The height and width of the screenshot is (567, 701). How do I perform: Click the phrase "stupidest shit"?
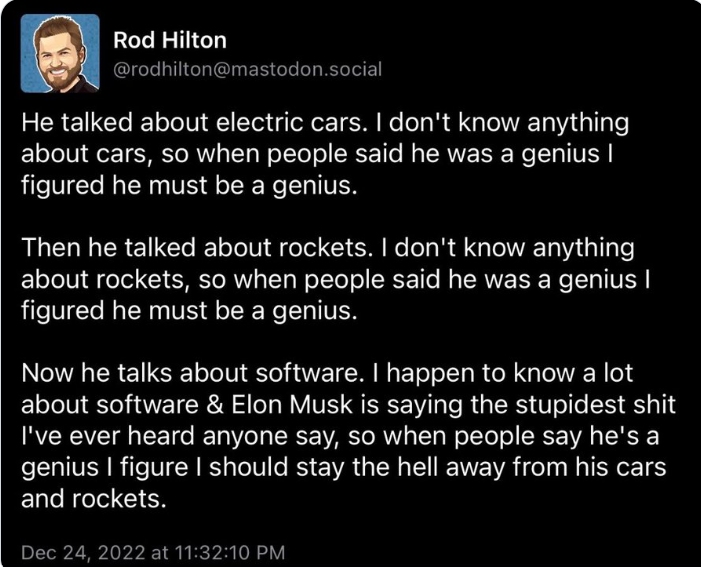[595, 405]
